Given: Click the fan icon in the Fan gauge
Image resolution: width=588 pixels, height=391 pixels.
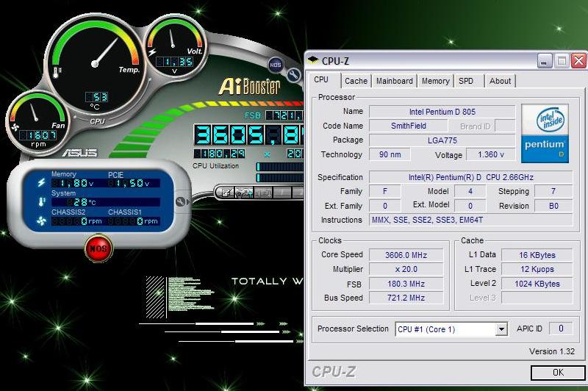Looking at the screenshot, I should 15,127.
